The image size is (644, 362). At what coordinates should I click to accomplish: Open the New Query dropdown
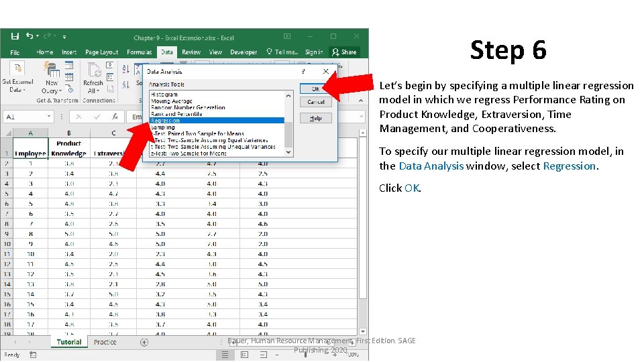pyautogui.click(x=52, y=78)
